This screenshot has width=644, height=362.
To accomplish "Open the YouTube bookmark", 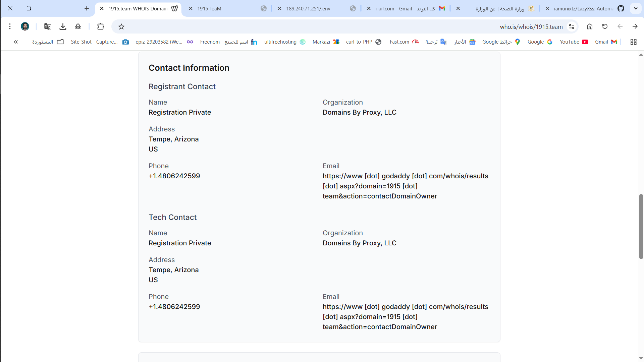I will [x=574, y=42].
